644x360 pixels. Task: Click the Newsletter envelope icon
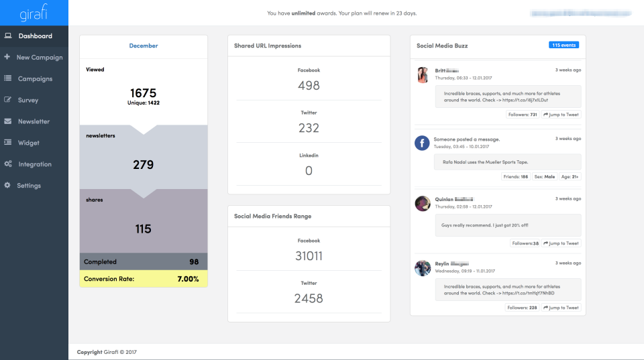pyautogui.click(x=7, y=121)
